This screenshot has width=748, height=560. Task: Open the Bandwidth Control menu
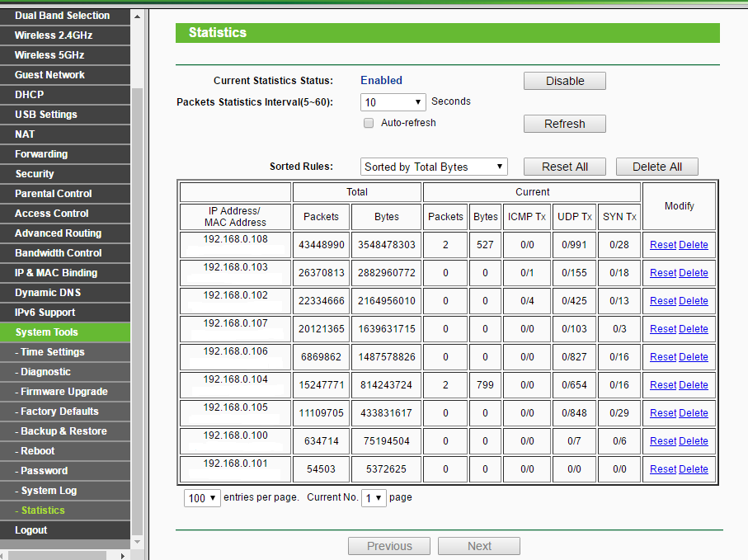[x=58, y=253]
